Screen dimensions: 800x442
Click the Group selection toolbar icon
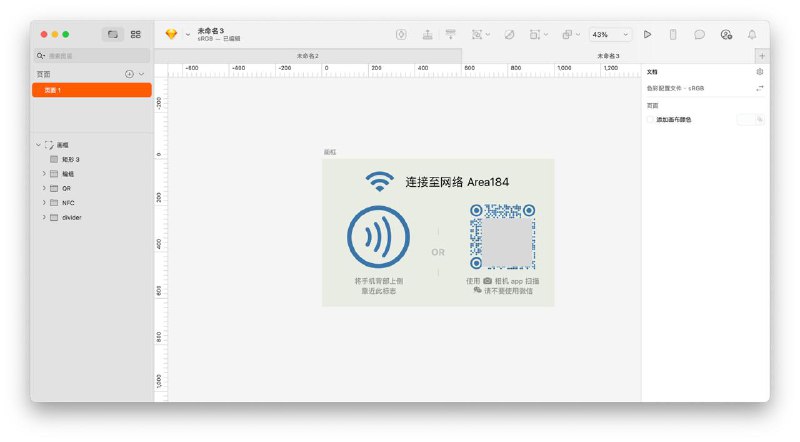[x=477, y=34]
